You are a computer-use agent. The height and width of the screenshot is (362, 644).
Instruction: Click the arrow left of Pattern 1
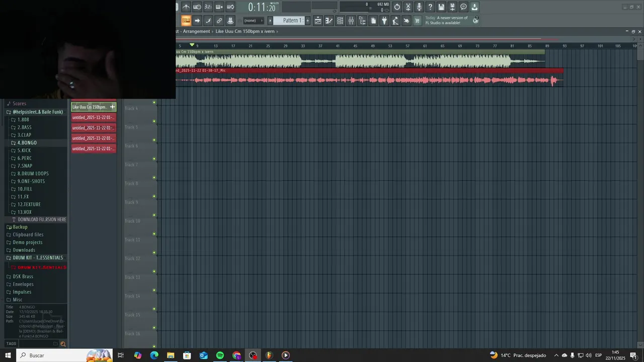pos(270,21)
